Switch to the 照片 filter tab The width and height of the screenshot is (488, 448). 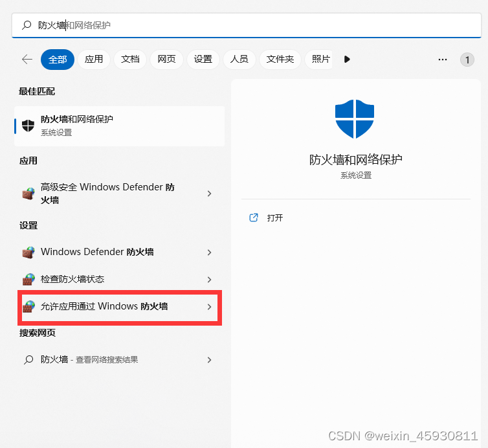[x=318, y=59]
